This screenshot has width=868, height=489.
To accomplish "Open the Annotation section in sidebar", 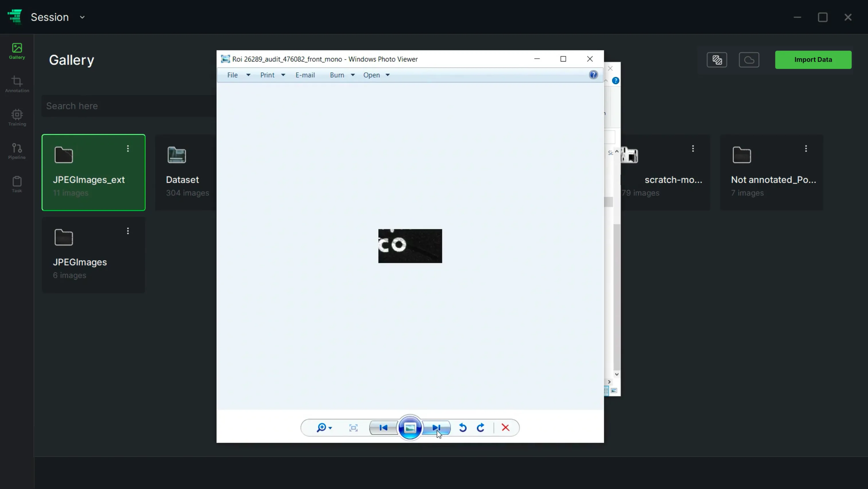I will click(17, 84).
